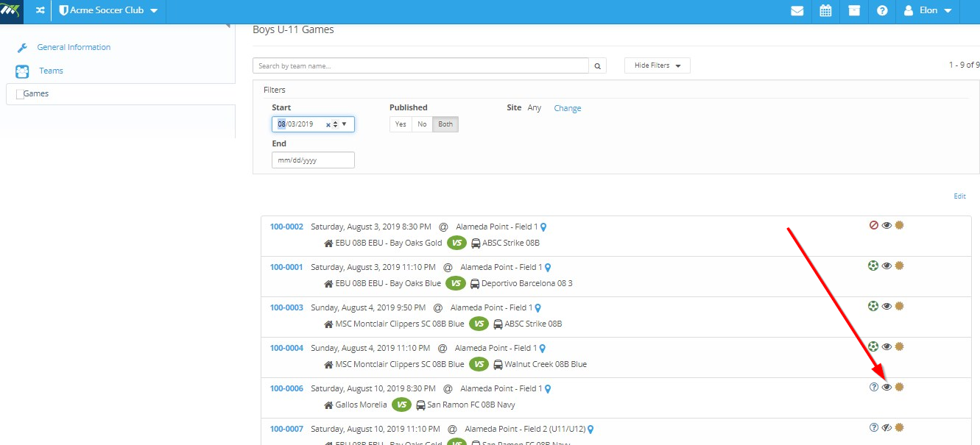Open game number 100-0001

pos(286,267)
